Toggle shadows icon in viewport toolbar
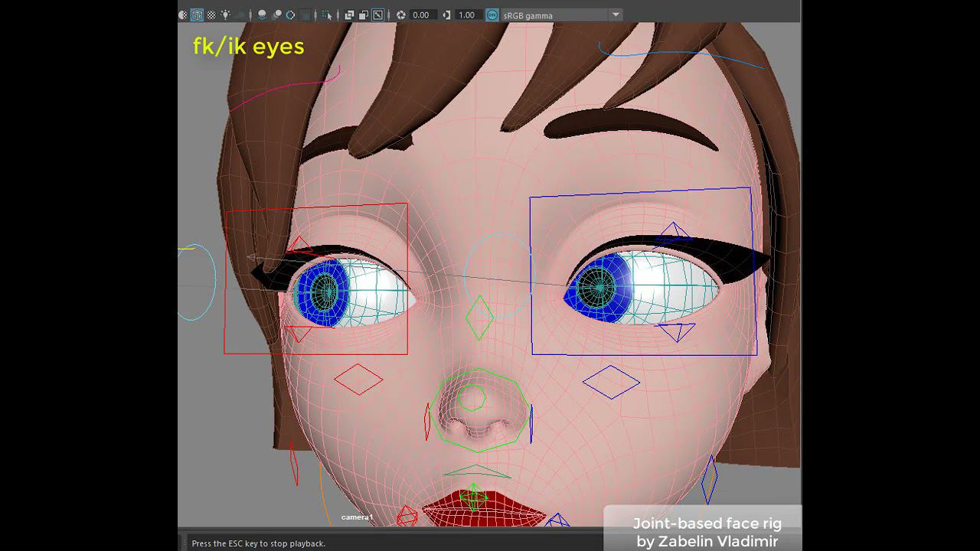 coord(240,15)
